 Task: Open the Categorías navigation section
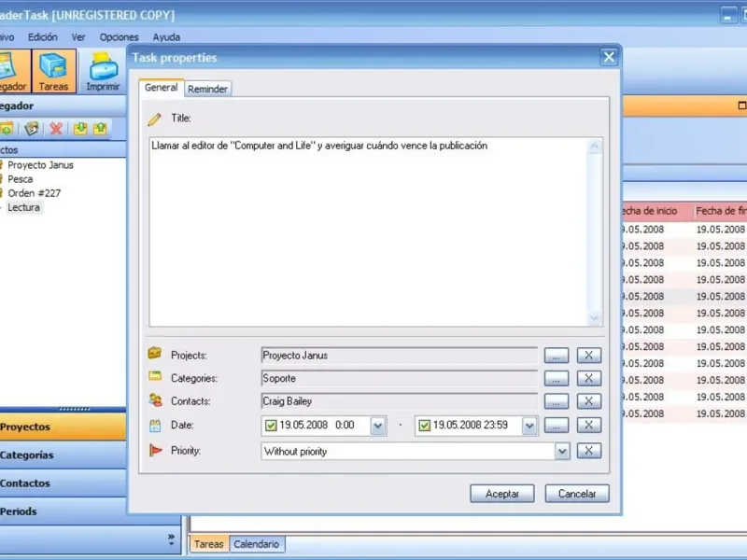tap(63, 455)
